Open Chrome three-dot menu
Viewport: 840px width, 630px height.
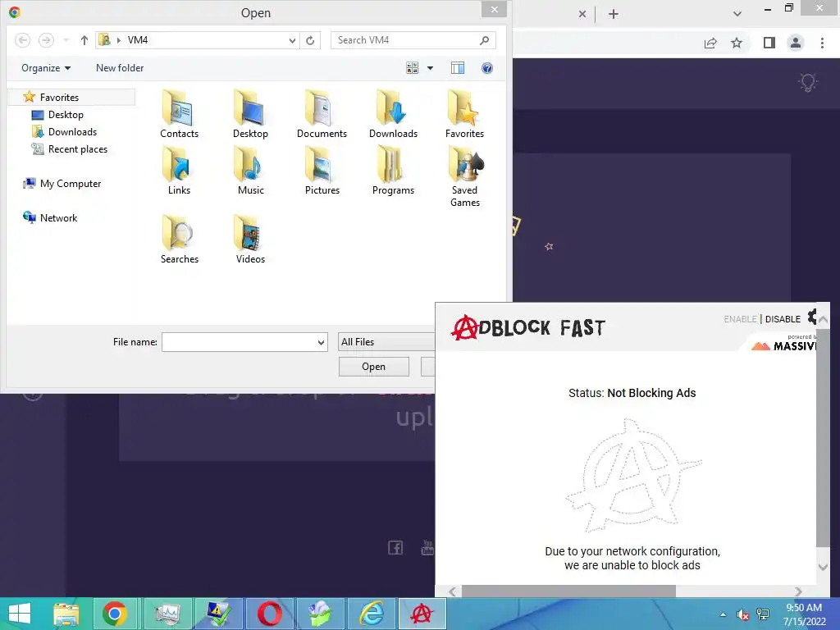point(822,43)
